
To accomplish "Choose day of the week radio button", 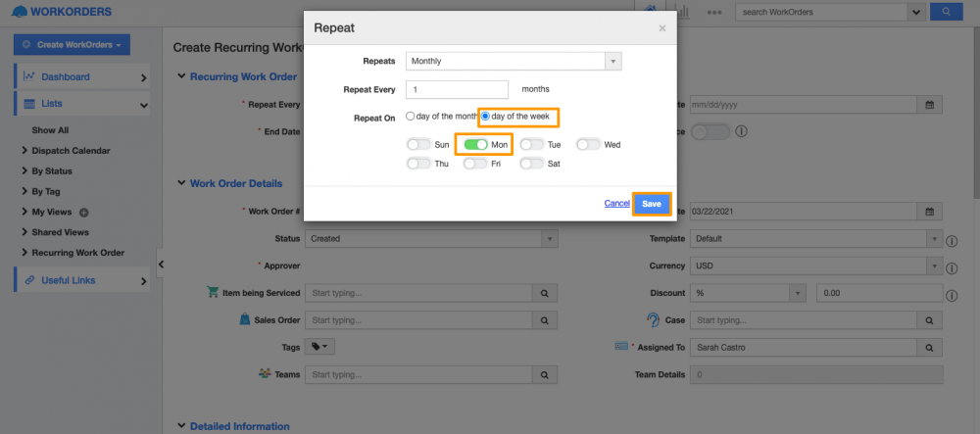I will click(x=484, y=117).
